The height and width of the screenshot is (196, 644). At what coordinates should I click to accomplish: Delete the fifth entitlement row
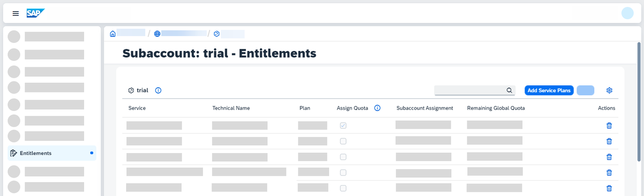(609, 188)
